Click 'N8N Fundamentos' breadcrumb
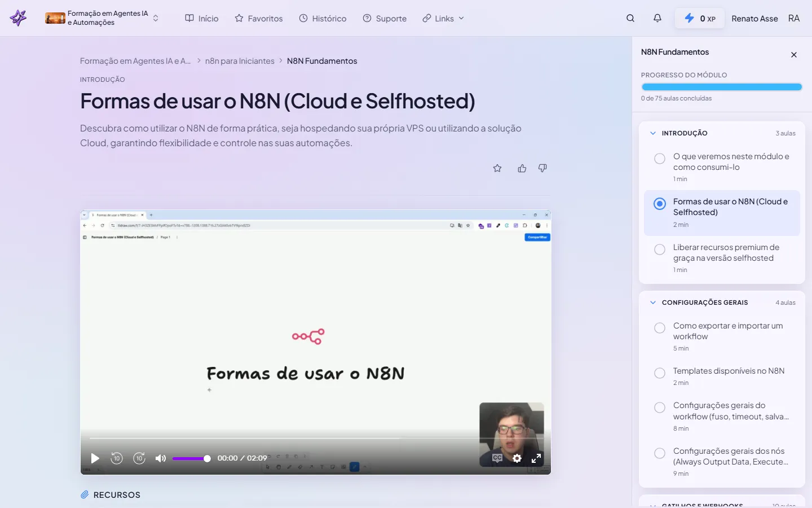812x508 pixels. pyautogui.click(x=322, y=61)
